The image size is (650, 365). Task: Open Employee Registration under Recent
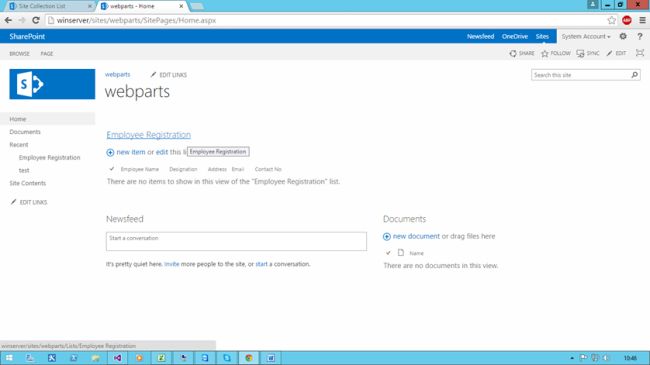tap(49, 158)
